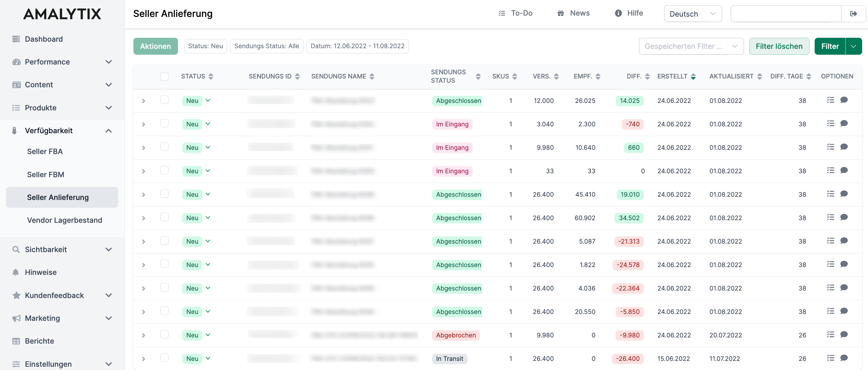Check the row with Vers. 33

[164, 170]
